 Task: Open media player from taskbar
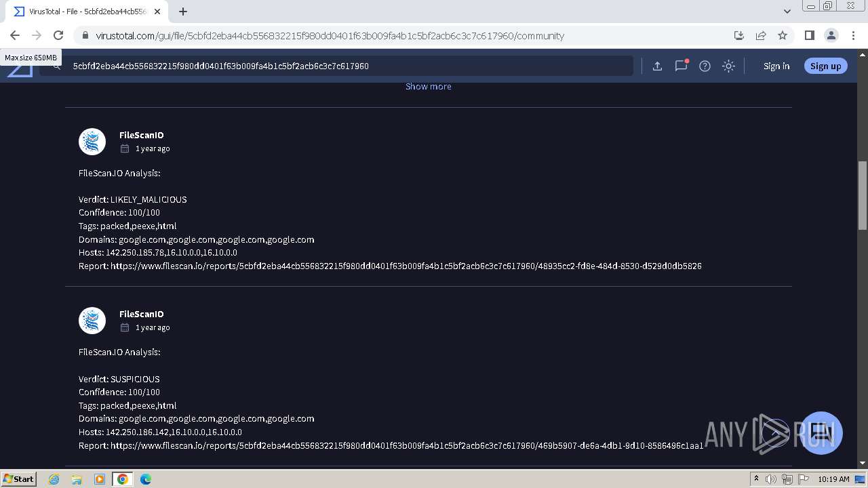click(x=100, y=479)
